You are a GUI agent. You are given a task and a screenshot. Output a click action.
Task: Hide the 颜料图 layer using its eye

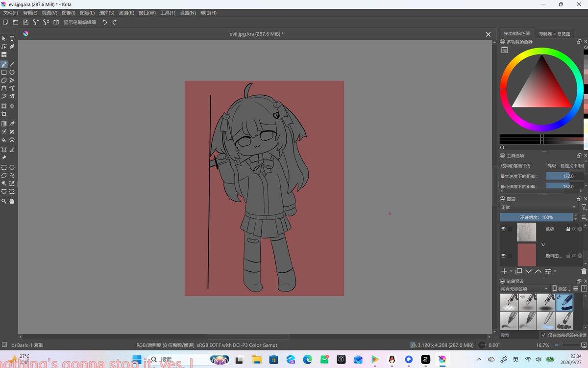point(503,256)
